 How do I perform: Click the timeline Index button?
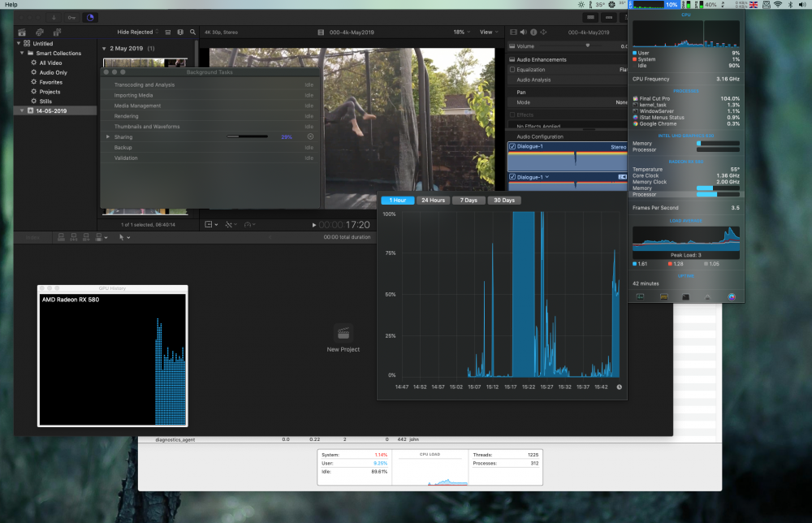[x=32, y=237]
